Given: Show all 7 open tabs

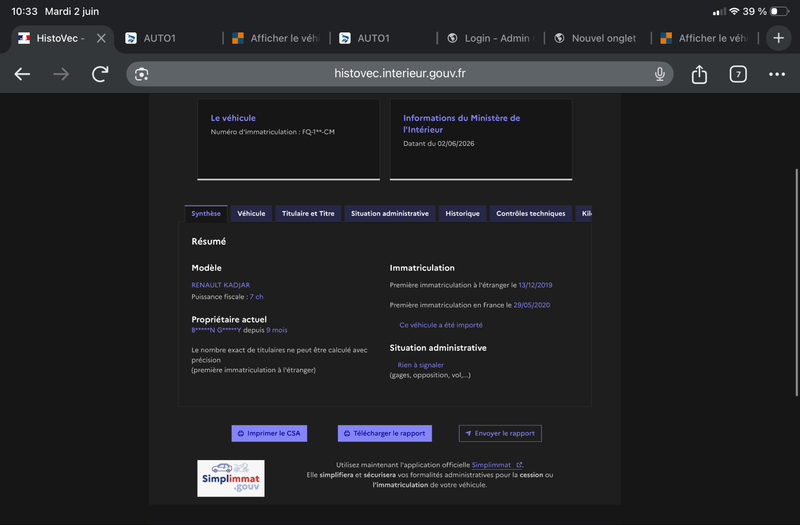Looking at the screenshot, I should pos(738,74).
